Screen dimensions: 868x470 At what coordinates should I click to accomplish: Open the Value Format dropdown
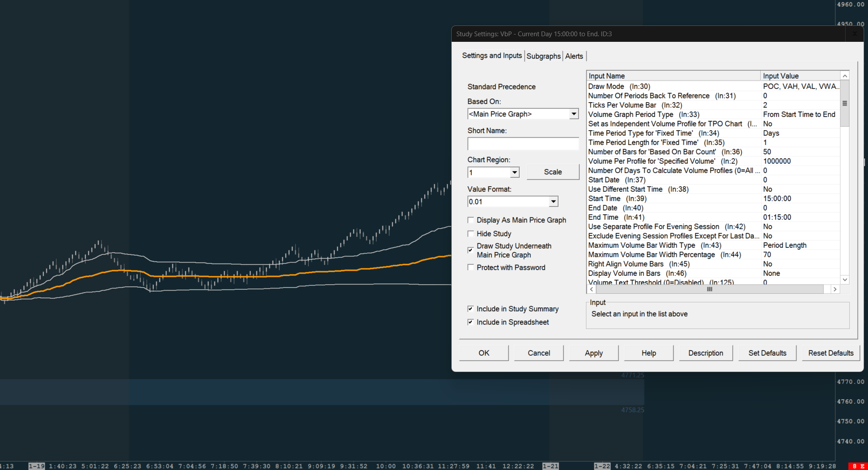[x=553, y=201]
